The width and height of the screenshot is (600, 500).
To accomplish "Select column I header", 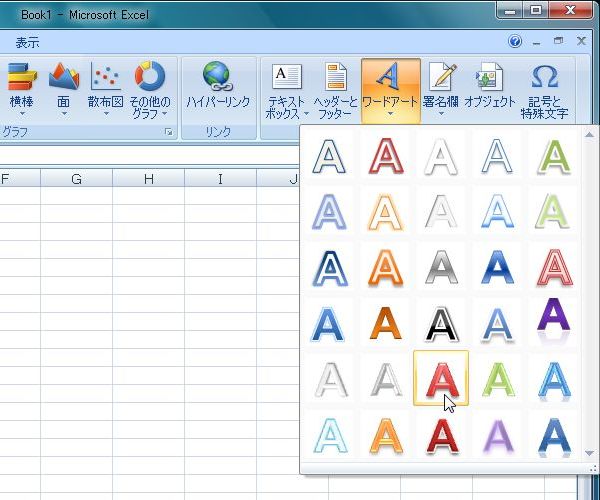I will [220, 179].
